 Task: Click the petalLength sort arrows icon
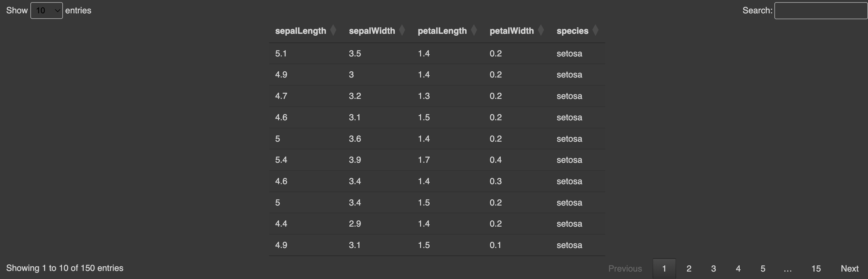(x=474, y=30)
